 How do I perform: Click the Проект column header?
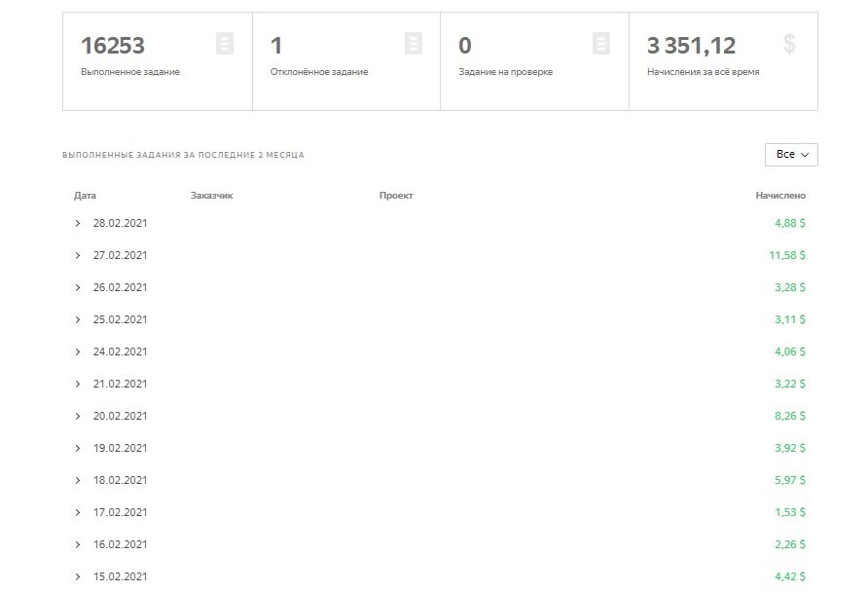[396, 196]
